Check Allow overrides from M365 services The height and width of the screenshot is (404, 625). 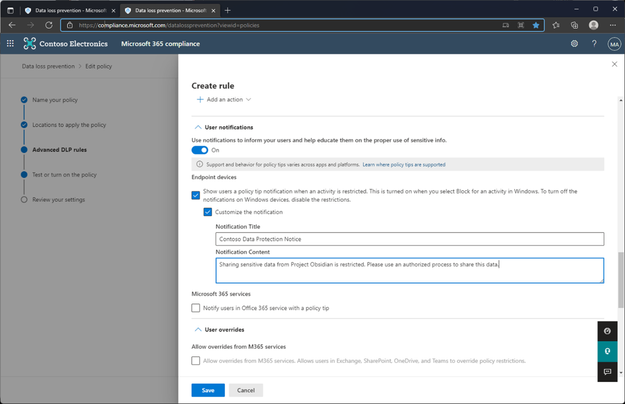196,361
